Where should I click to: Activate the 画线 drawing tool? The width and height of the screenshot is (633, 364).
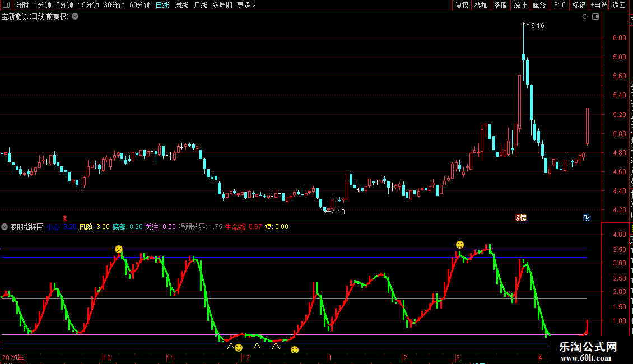pyautogui.click(x=540, y=5)
